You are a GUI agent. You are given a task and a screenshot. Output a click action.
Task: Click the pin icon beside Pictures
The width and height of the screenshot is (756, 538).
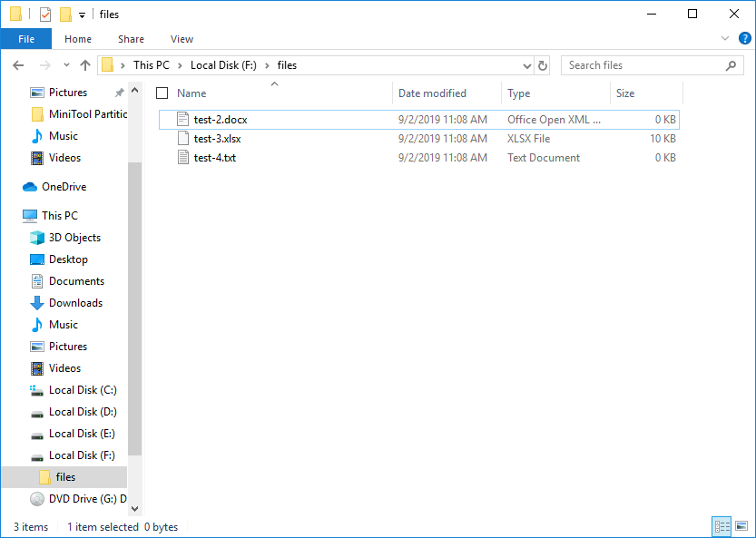click(119, 92)
